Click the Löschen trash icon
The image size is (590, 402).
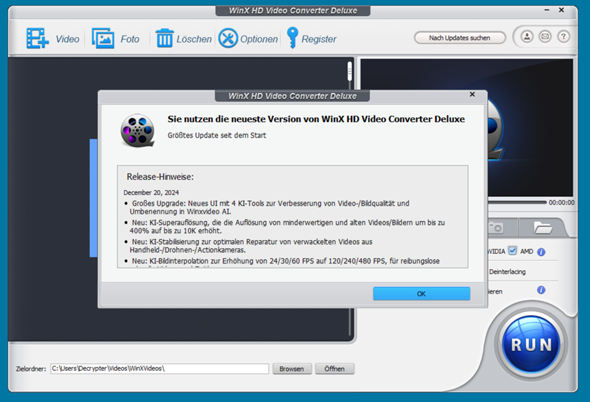tap(164, 38)
